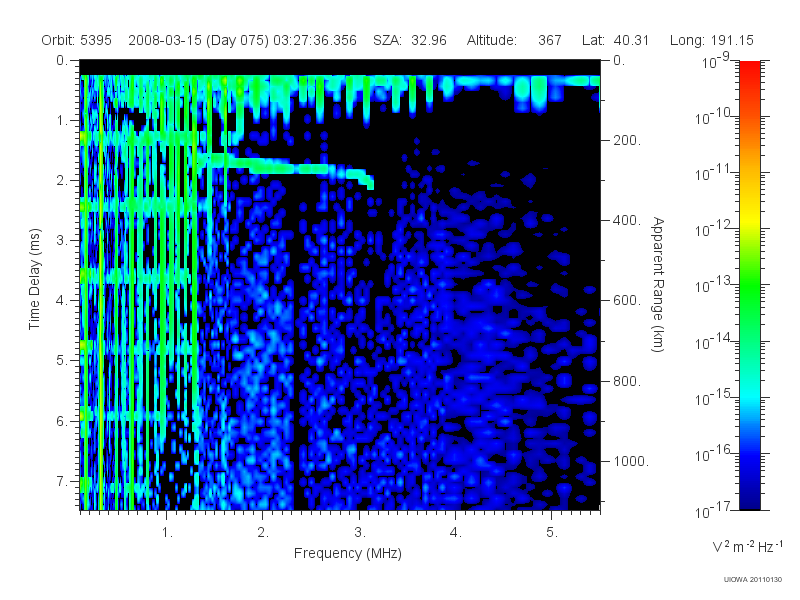Click the Apparent Range (km) axis label

tap(658, 284)
